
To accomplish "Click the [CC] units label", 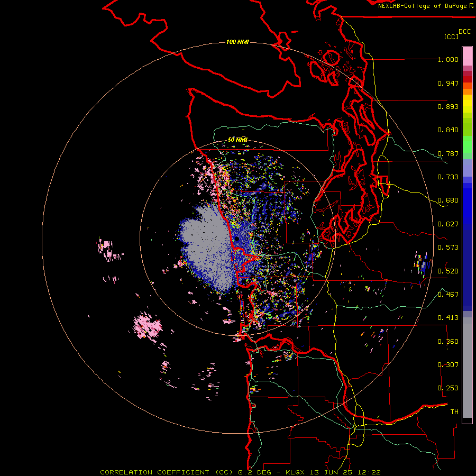I will point(451,36).
